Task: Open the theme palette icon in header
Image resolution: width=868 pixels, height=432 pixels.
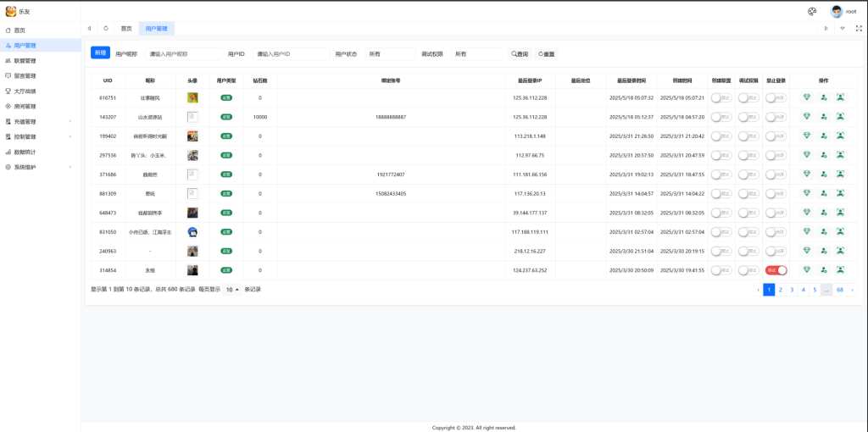Action: click(x=811, y=11)
